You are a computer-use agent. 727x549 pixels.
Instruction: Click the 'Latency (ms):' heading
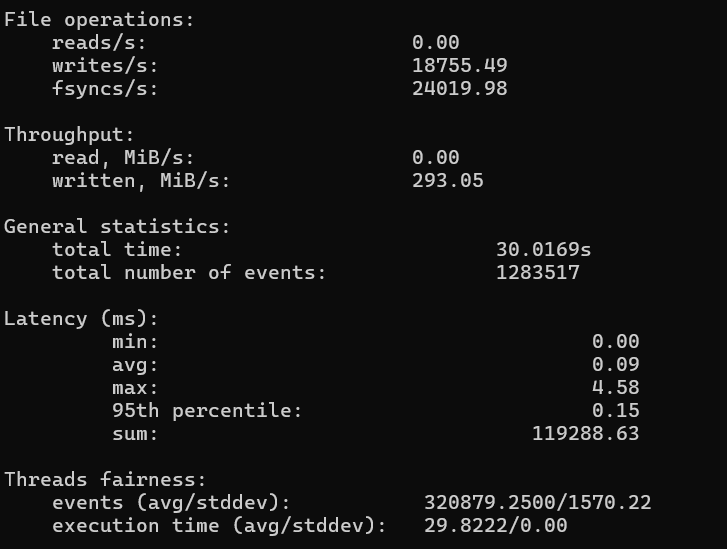tap(81, 319)
